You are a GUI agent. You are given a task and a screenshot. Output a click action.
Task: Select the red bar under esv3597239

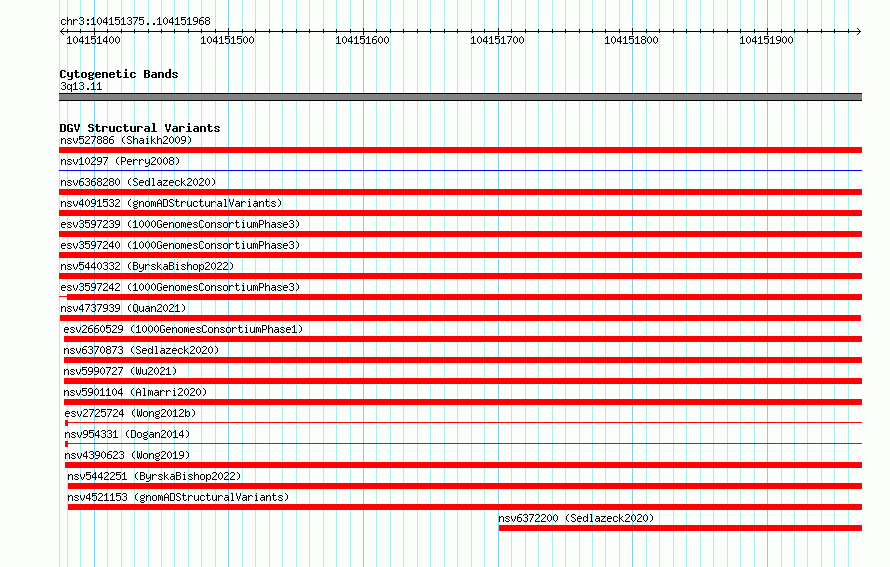460,234
